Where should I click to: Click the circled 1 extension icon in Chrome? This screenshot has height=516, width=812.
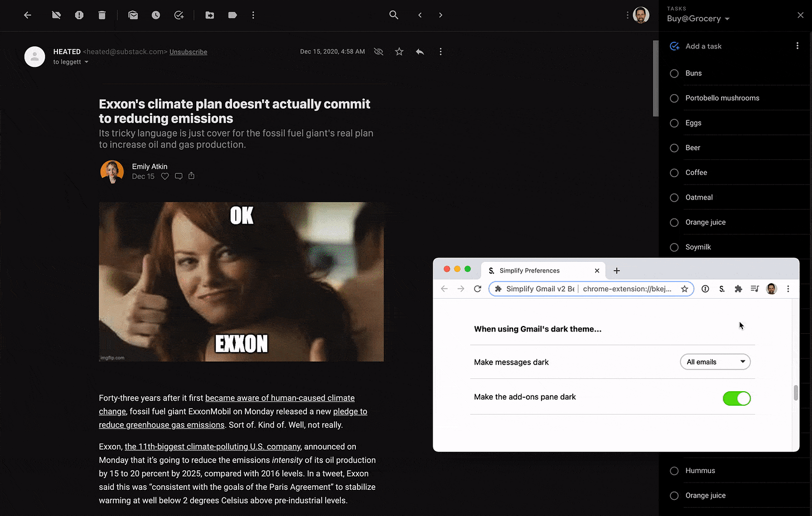(x=705, y=289)
